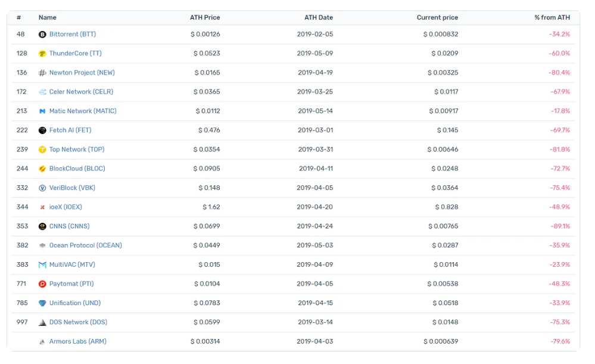Click the Bittorrent (BTT) coin icon
Screen dimensions: 595x364
(42, 35)
